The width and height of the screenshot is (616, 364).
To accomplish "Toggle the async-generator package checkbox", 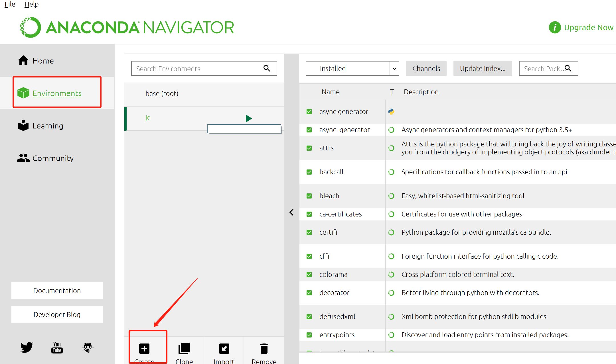I will pyautogui.click(x=309, y=112).
